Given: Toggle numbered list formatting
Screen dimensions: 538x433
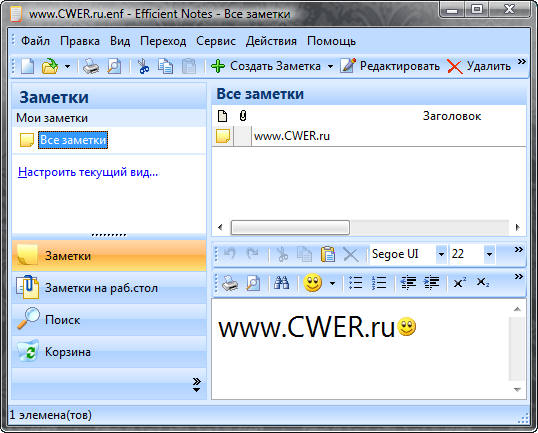Looking at the screenshot, I should coord(379,283).
